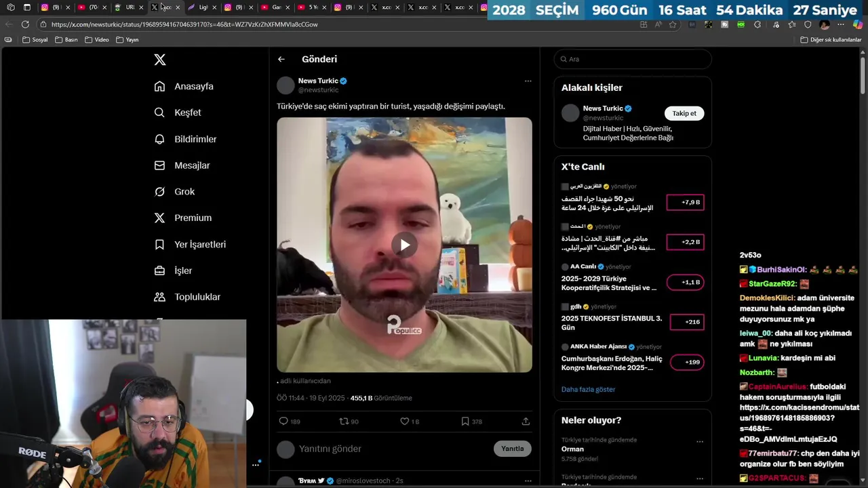Viewport: 868px width, 488px height.
Task: Open the tab actions menu icon
Action: 27,7
